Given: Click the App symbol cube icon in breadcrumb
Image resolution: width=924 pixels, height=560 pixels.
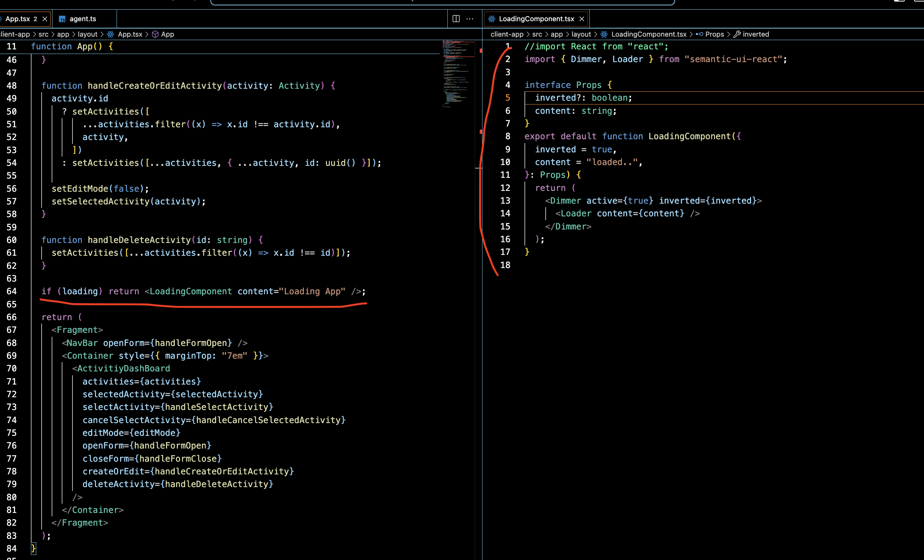Looking at the screenshot, I should (x=155, y=34).
